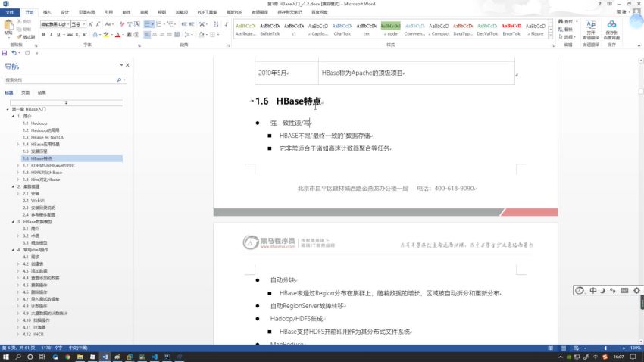Click the search magnifier in navigation pane
The height and width of the screenshot is (362, 644).
119,80
